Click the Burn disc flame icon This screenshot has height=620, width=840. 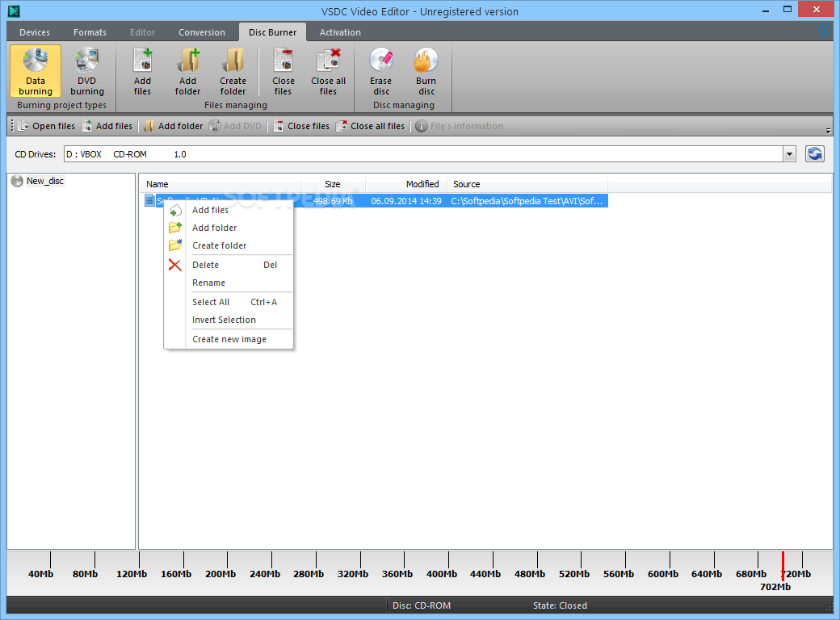[426, 71]
